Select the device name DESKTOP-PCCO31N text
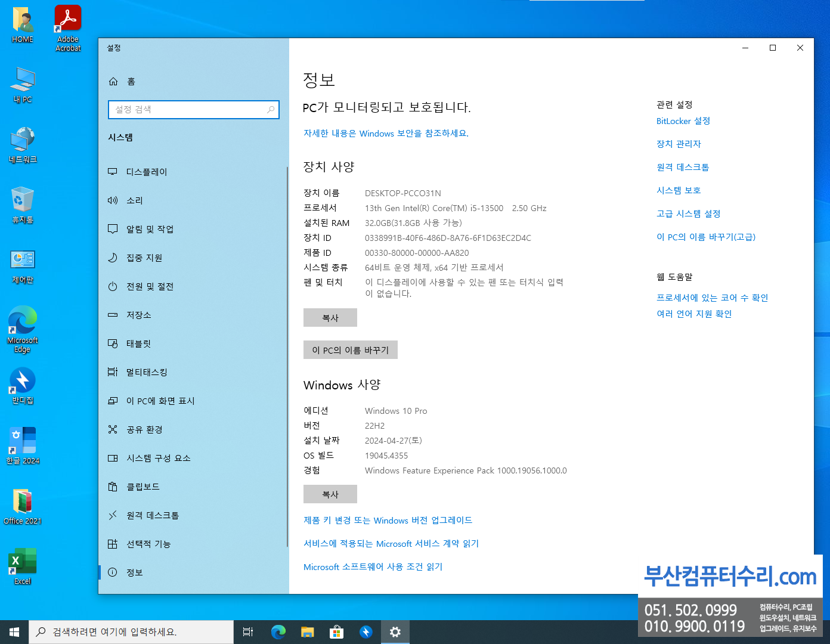 pyautogui.click(x=403, y=193)
